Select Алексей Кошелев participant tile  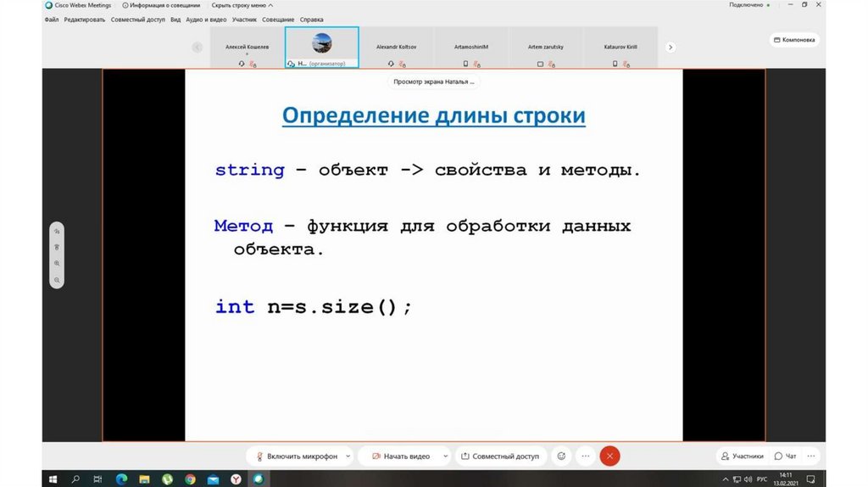(247, 48)
